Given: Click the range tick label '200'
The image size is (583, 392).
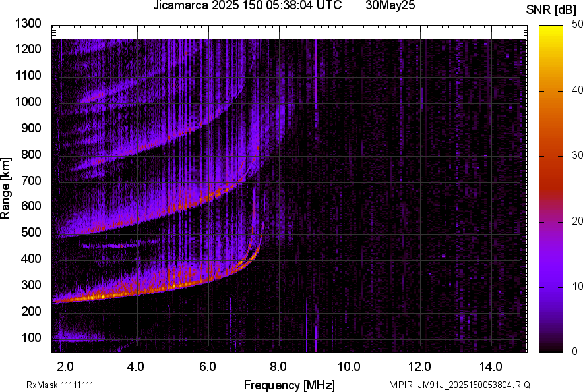Looking at the screenshot, I should tap(31, 311).
